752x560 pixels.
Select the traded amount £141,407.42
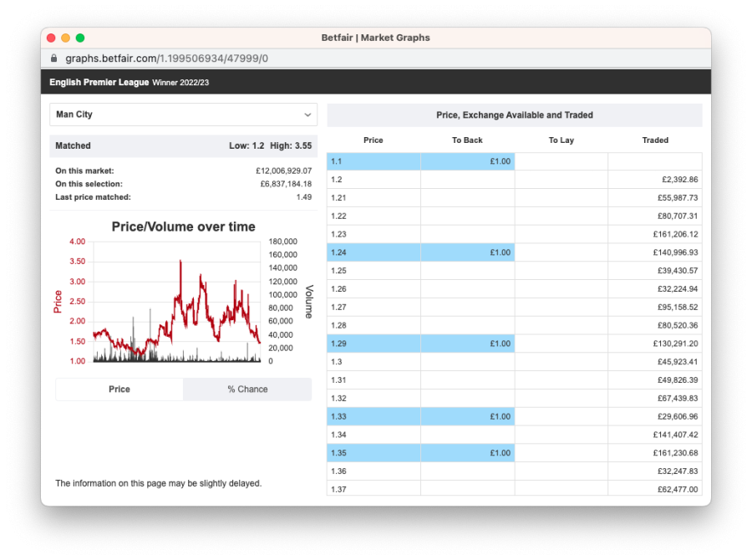click(x=675, y=435)
